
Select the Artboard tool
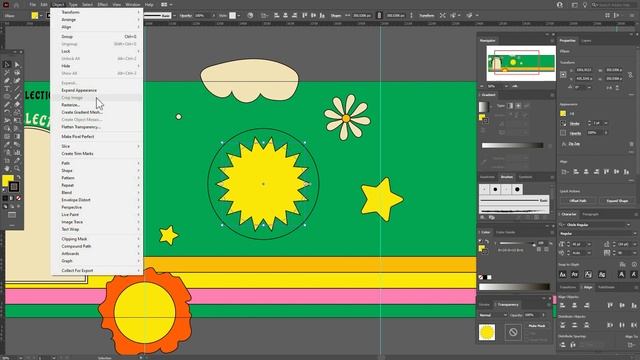(x=7, y=160)
